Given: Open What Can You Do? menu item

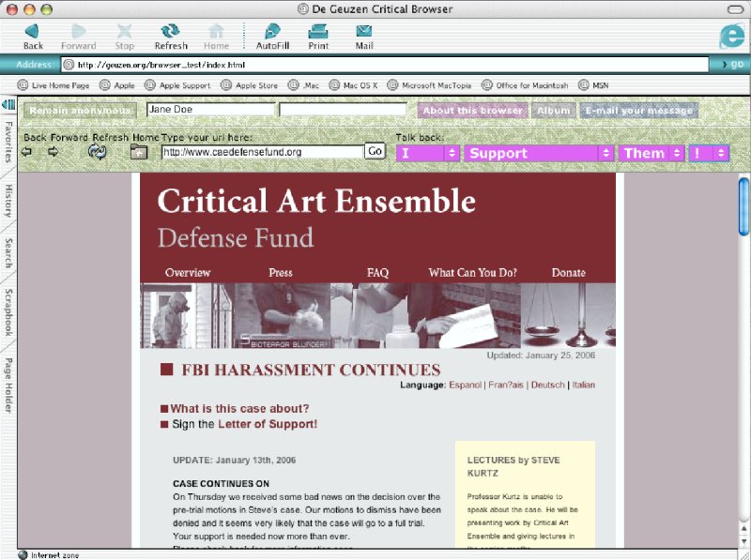Looking at the screenshot, I should point(473,273).
